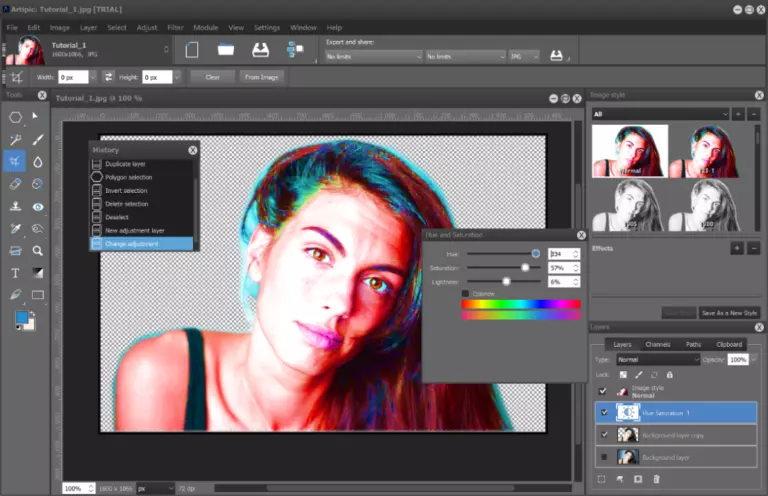Select Invert selection in History
The height and width of the screenshot is (496, 768).
click(127, 190)
